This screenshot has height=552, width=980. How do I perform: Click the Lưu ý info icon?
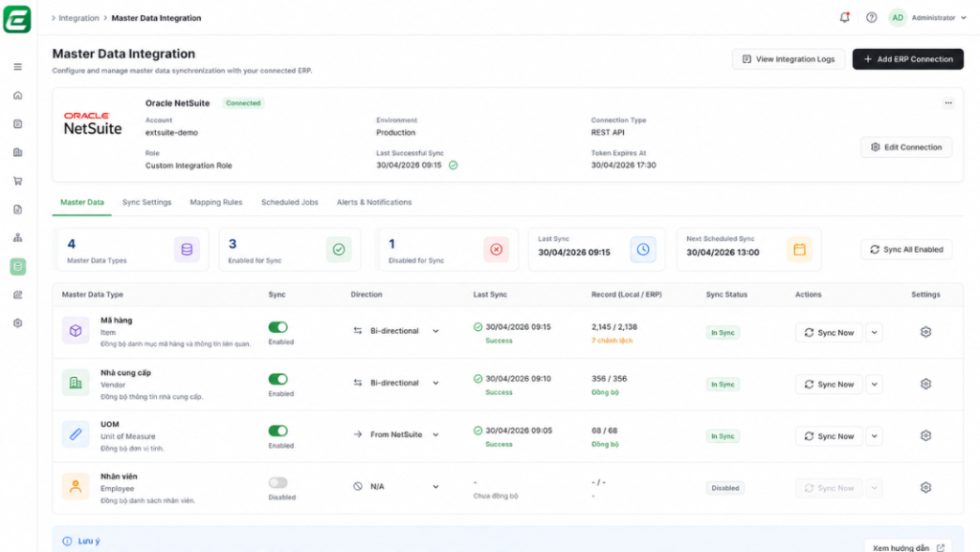67,541
